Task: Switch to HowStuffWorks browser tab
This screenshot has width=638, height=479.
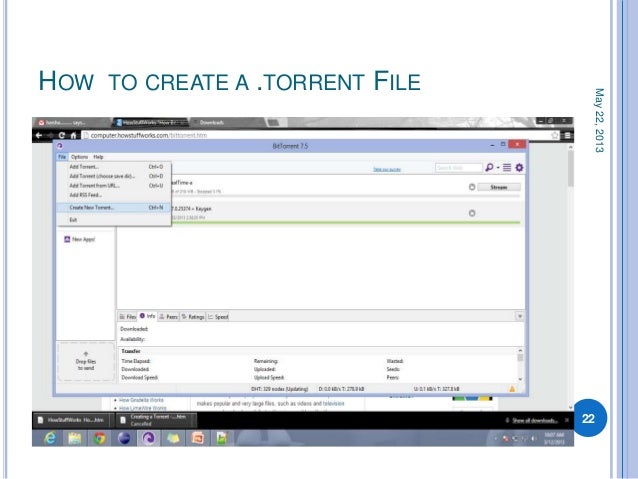Action: coord(151,122)
